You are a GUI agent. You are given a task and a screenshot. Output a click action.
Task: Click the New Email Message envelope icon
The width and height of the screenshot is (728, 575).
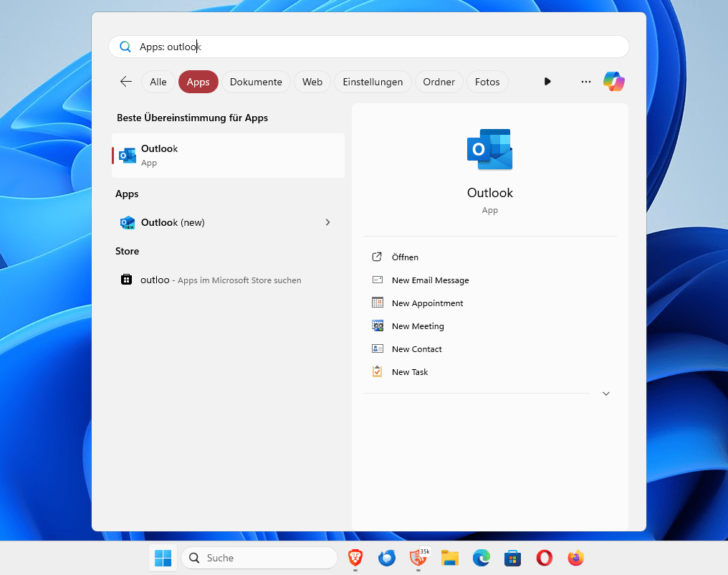coord(378,280)
